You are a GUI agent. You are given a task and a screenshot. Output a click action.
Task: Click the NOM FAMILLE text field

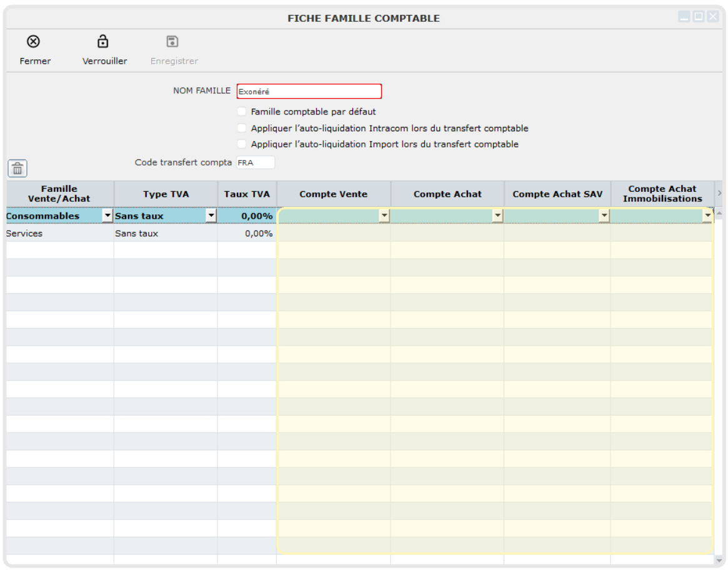pyautogui.click(x=309, y=91)
